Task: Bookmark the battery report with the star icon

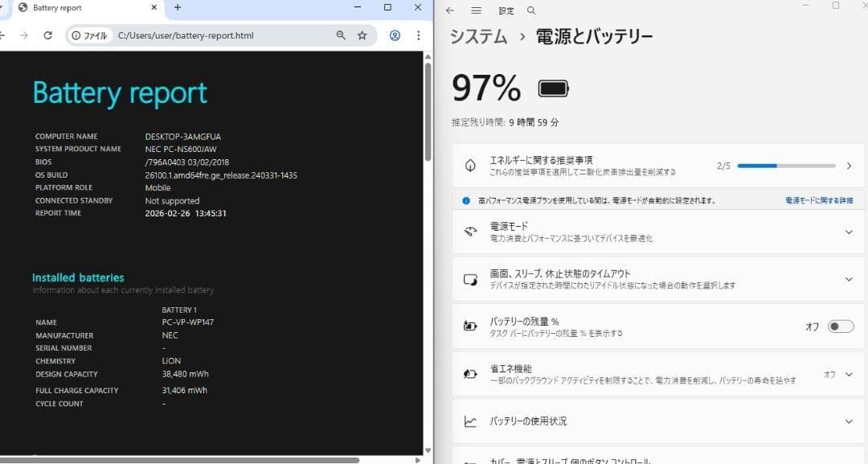Action: coord(362,35)
